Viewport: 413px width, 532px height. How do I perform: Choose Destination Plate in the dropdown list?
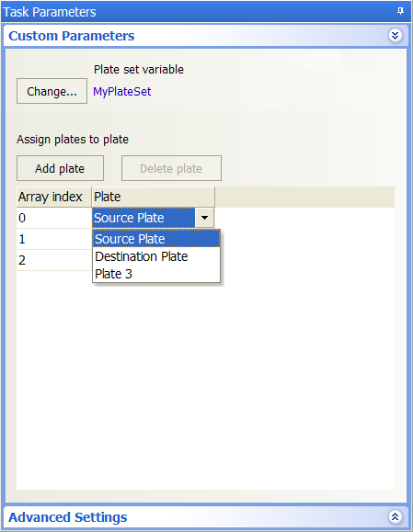point(156,256)
